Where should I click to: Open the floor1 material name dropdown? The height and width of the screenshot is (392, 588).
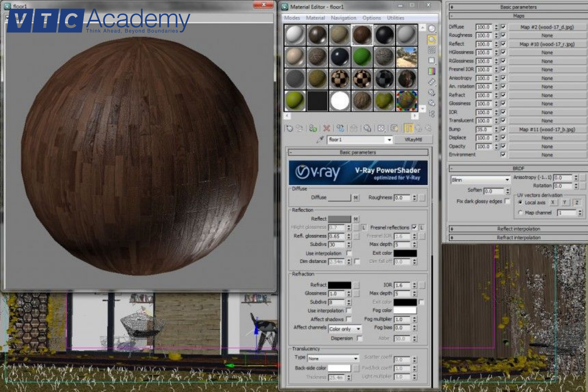389,140
